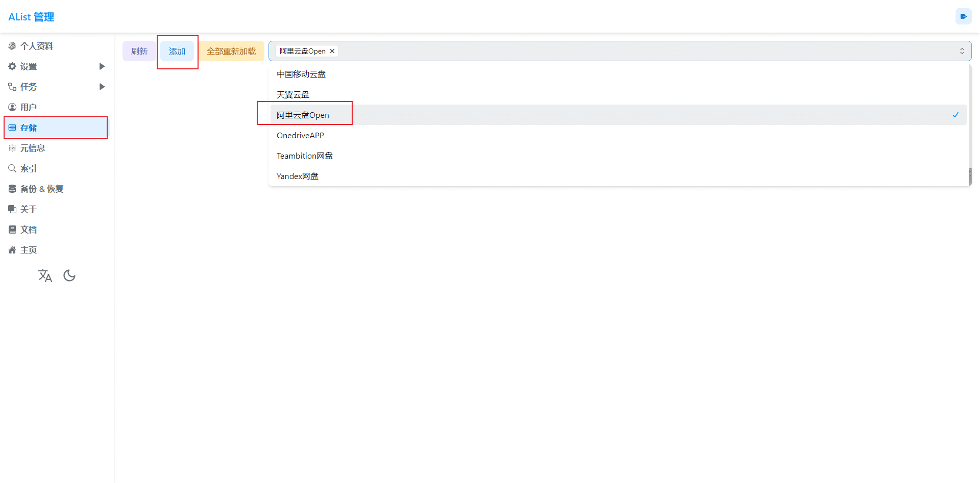980x483 pixels.
Task: Open the 存储 page
Action: pos(57,128)
